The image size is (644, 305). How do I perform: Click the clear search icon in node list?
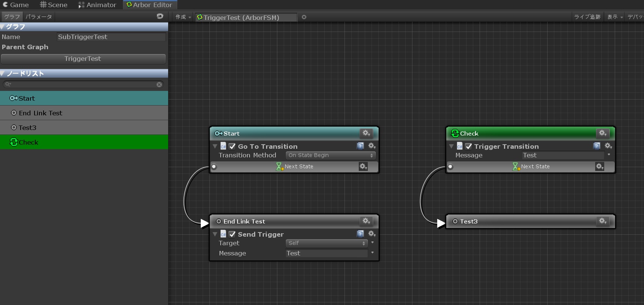click(x=159, y=85)
